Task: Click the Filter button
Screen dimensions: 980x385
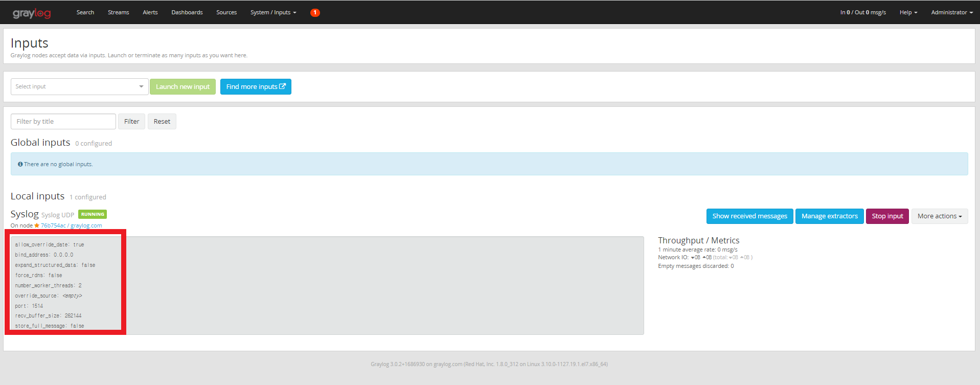Action: tap(131, 122)
